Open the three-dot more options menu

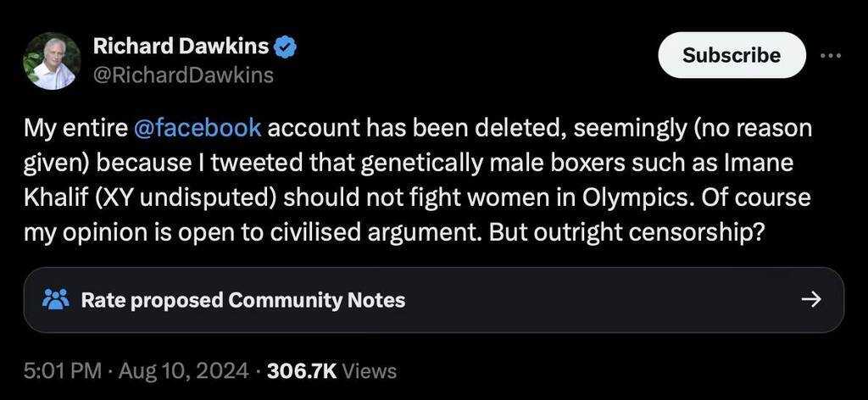(x=830, y=55)
